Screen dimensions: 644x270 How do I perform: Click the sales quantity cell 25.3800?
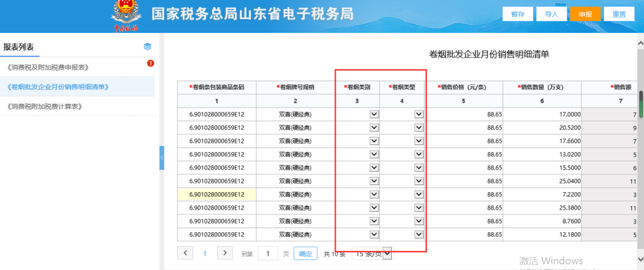pos(542,208)
